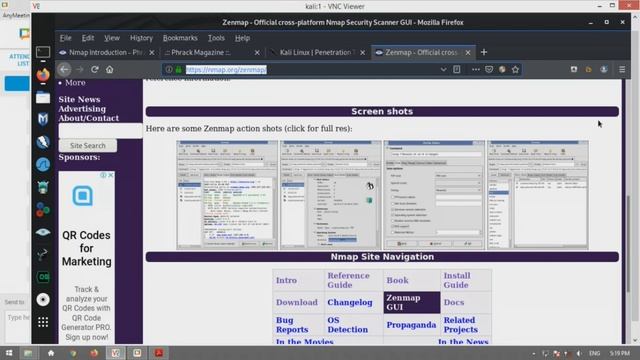This screenshot has width=640, height=360.
Task: Open the Install Guide link
Action: pos(457,280)
